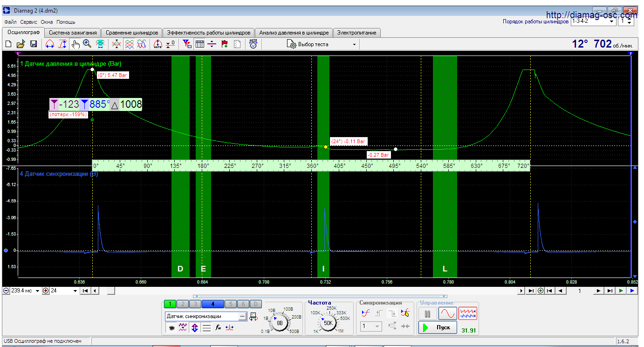644x347 pixels.
Task: Switch to the Электропитание tab
Action: [x=357, y=33]
